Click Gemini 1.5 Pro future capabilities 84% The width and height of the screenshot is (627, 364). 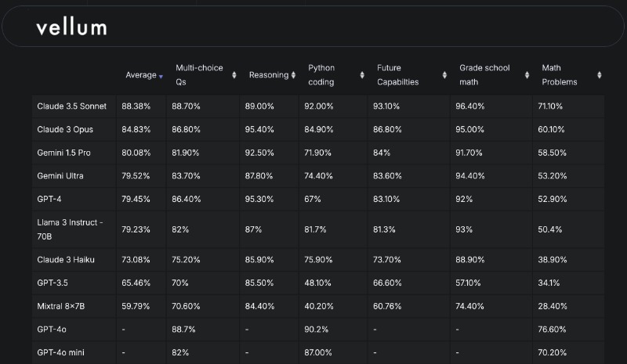point(382,153)
